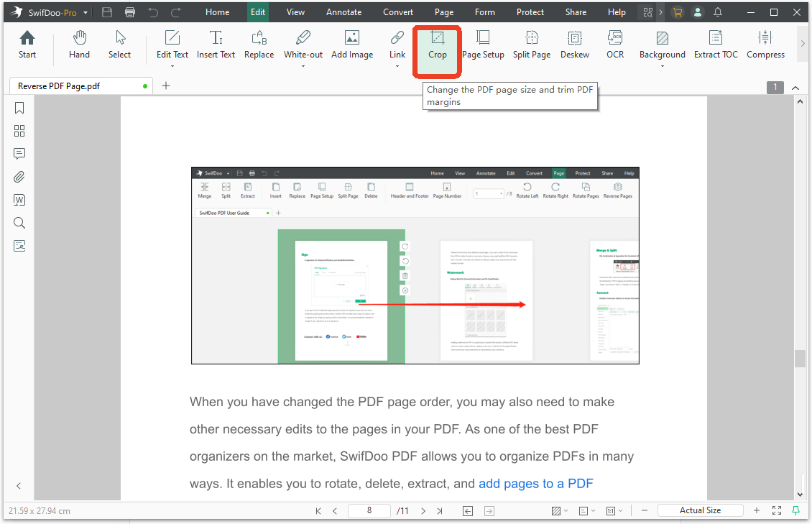The height and width of the screenshot is (524, 812).
Task: Show more menu tabs chevron
Action: click(x=661, y=12)
